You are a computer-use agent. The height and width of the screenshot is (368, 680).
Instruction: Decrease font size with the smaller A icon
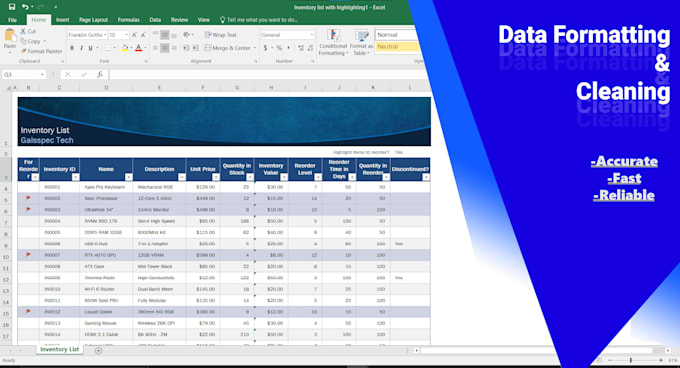click(143, 35)
